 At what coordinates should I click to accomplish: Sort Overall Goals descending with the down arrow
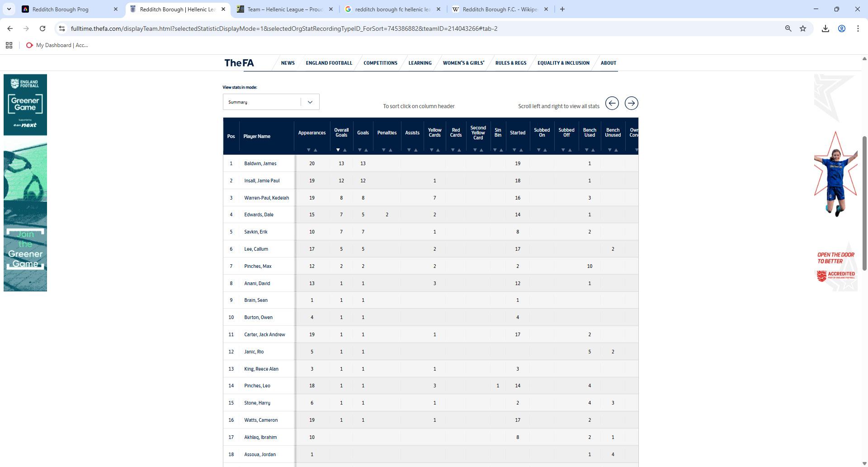338,150
